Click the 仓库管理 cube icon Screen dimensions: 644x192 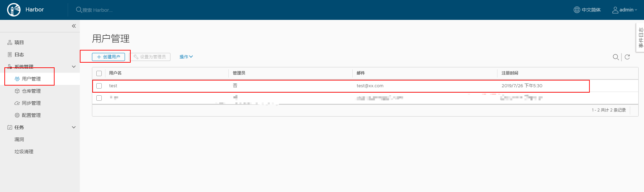click(17, 91)
